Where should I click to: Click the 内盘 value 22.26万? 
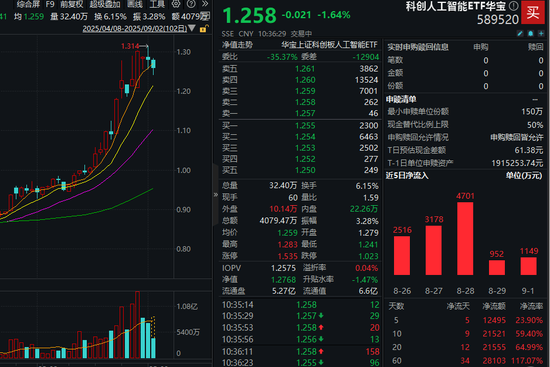(364, 209)
